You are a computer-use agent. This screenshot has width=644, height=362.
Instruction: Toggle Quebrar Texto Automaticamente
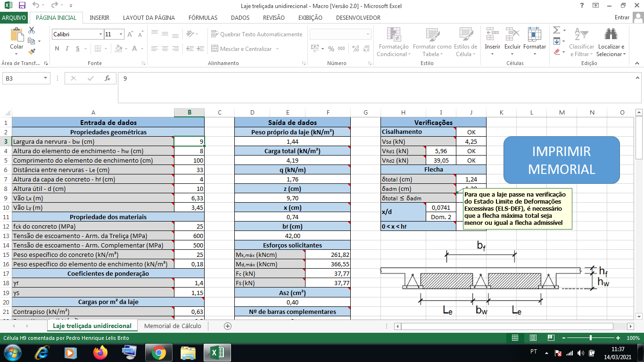pos(257,34)
